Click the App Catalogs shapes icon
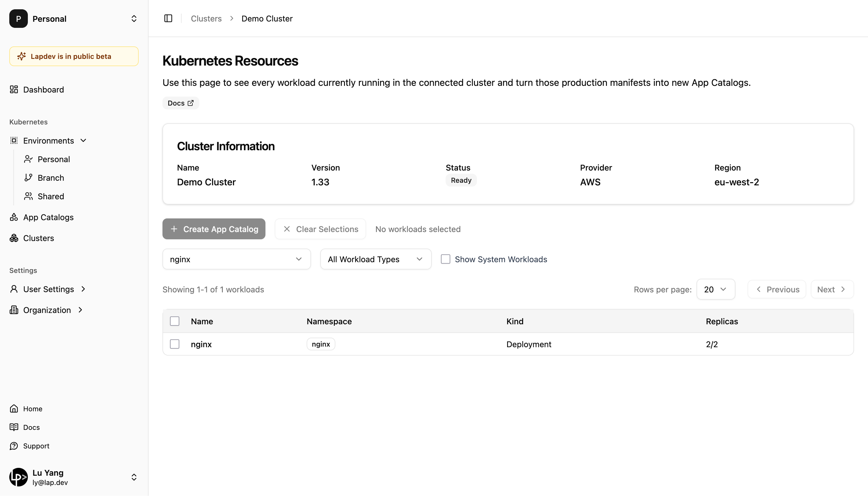This screenshot has height=496, width=868. point(14,217)
